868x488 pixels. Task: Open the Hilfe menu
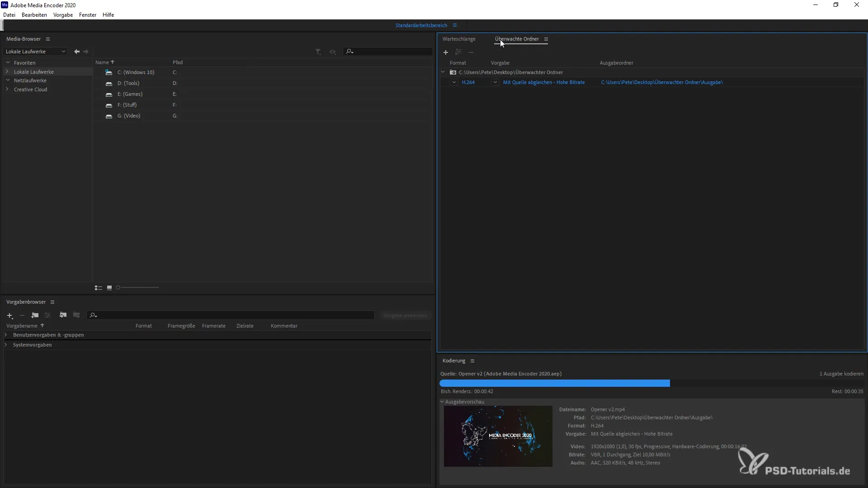[108, 15]
